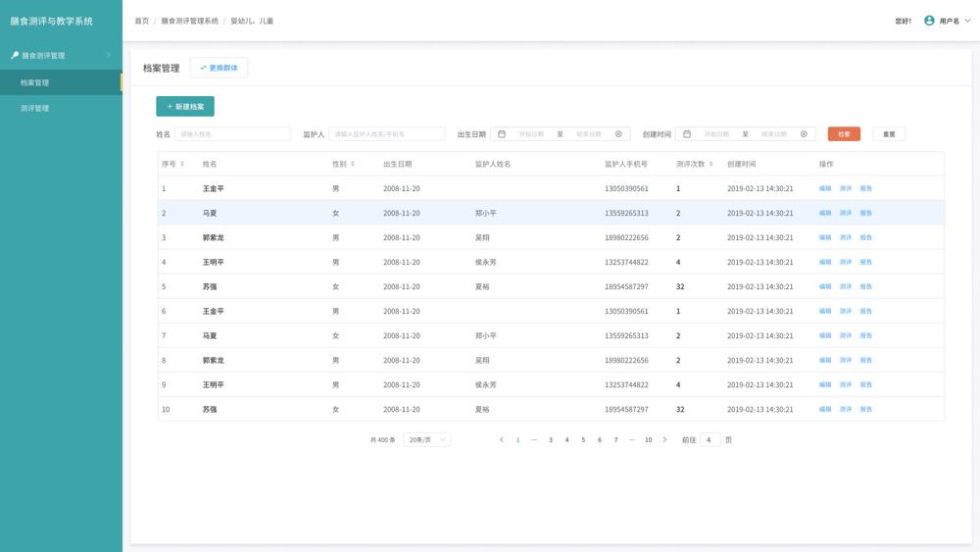The image size is (980, 552).
Task: Click the 新建档案 button
Action: tap(185, 106)
